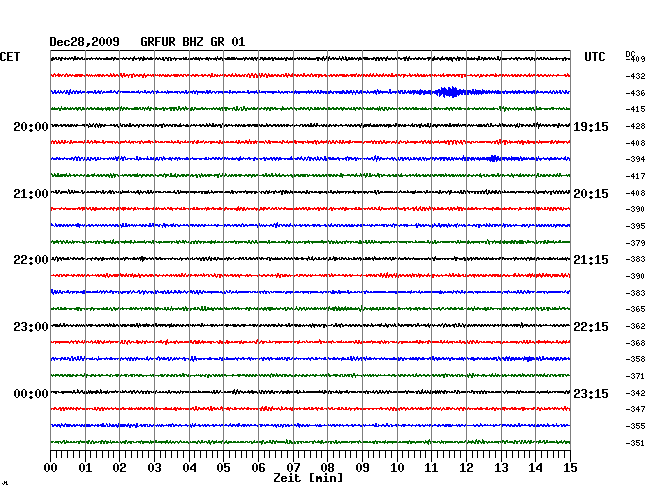Select DC offset value -379
The image size is (650, 494).
(635, 243)
